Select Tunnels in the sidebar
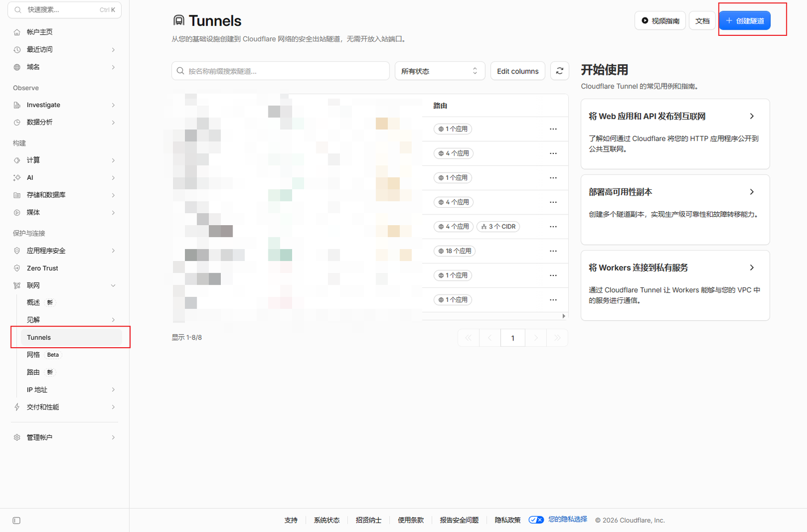 71,338
